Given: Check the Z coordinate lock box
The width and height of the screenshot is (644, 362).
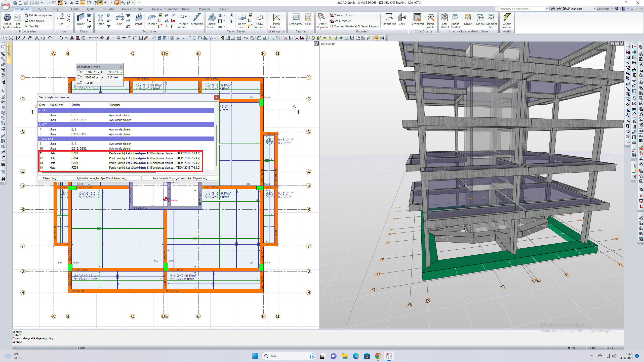Looking at the screenshot, I should [x=78, y=82].
